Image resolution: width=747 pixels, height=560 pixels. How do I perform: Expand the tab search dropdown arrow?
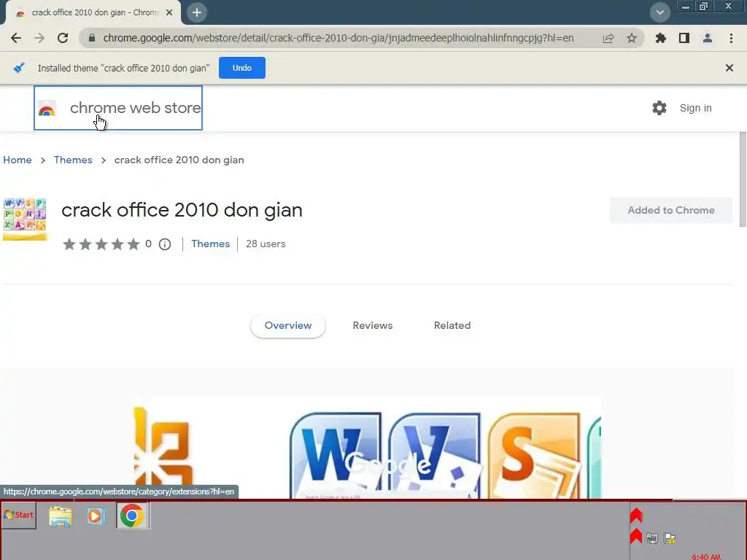tap(659, 12)
